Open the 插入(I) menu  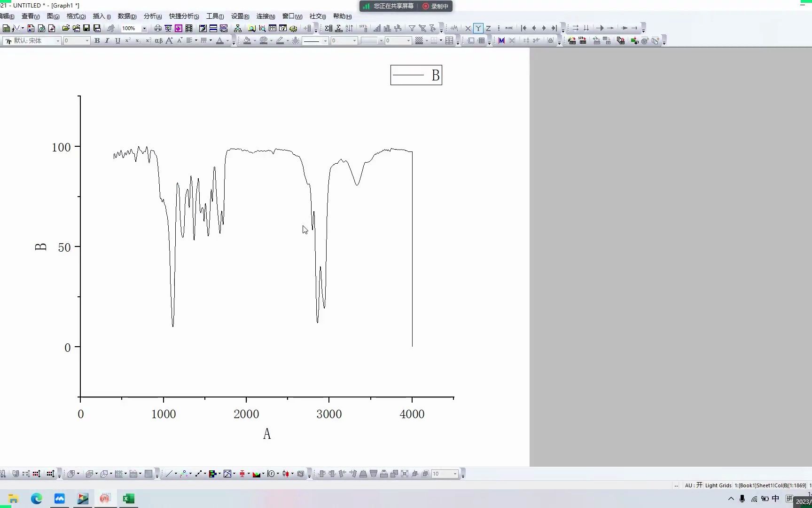(102, 16)
